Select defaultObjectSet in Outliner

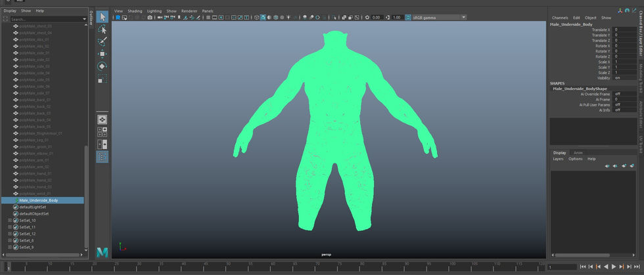pyautogui.click(x=34, y=214)
